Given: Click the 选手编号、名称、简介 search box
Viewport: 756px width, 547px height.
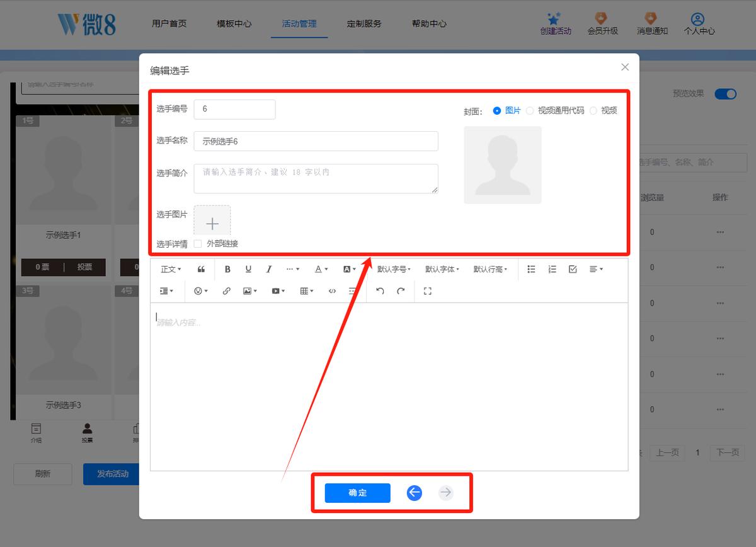Looking at the screenshot, I should coord(693,162).
